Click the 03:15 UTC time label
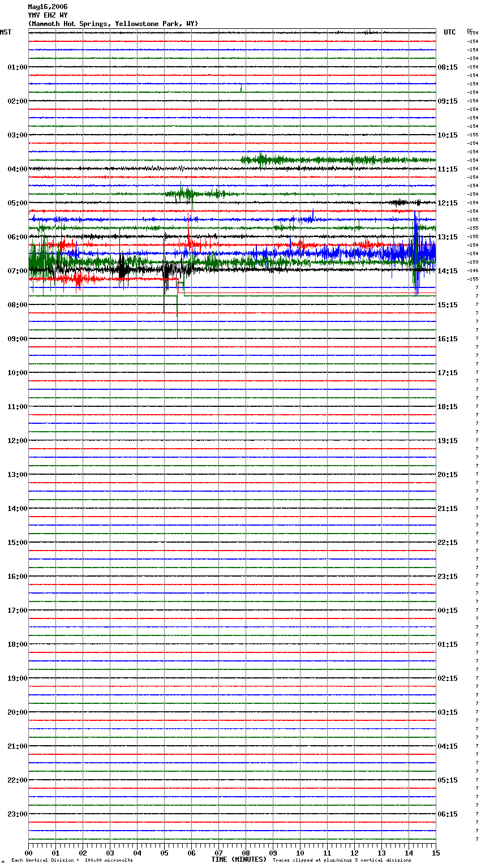Viewport: 481px width, 868px height. [x=448, y=712]
